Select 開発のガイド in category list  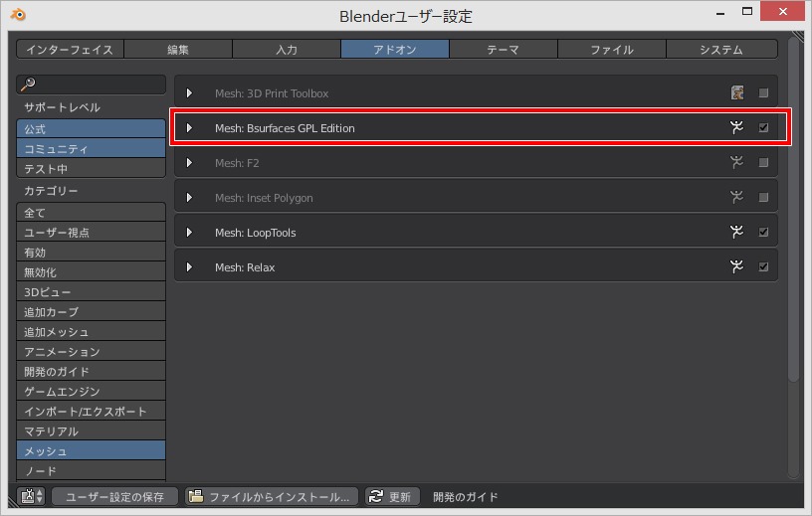tap(92, 372)
